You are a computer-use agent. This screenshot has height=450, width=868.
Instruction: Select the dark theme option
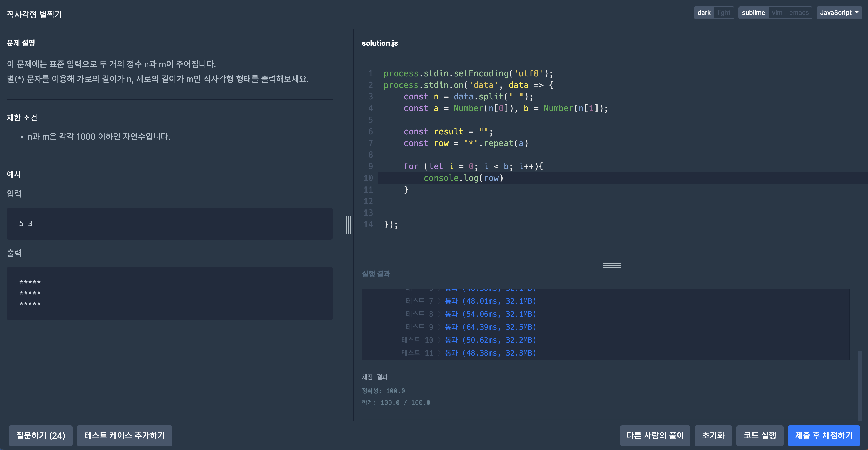[x=704, y=13]
